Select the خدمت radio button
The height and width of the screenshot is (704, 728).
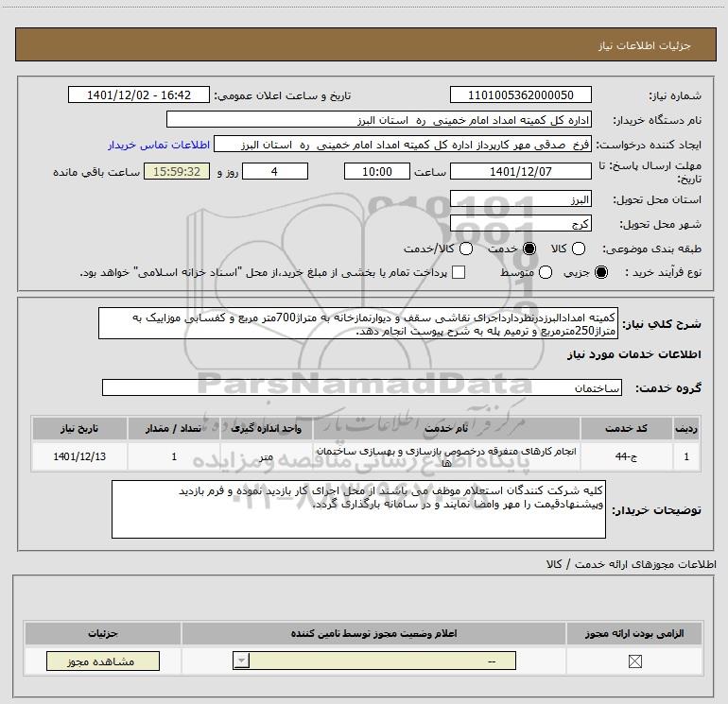pos(529,249)
